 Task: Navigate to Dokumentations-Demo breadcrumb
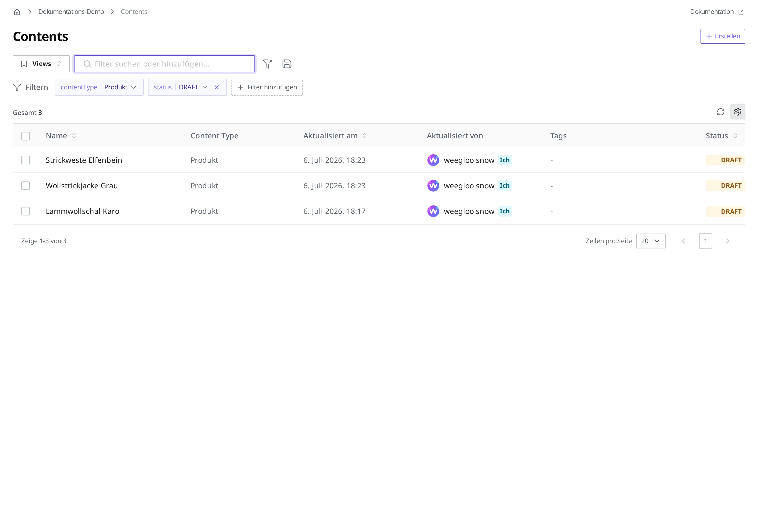click(x=71, y=11)
